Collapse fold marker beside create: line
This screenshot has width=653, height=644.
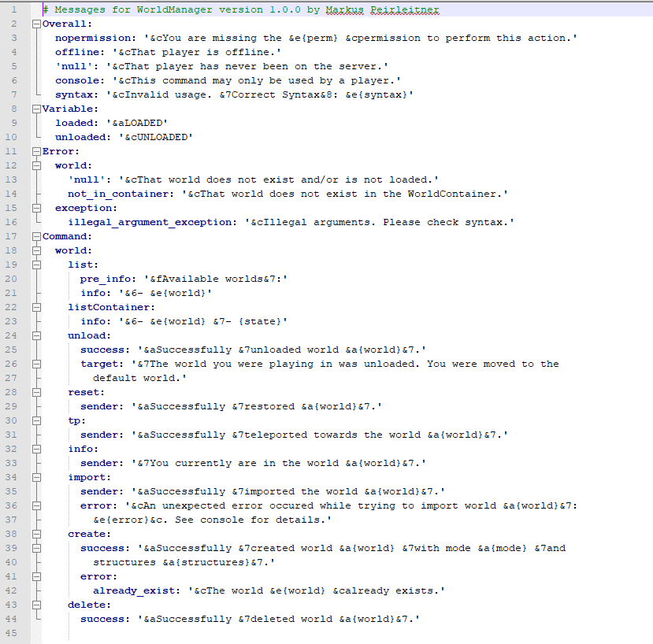(37, 533)
